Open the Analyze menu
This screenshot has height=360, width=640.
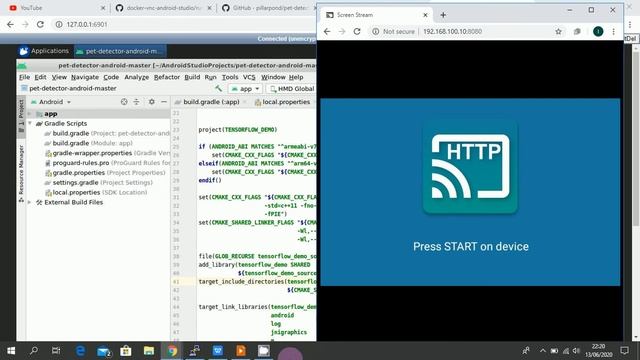click(x=136, y=77)
